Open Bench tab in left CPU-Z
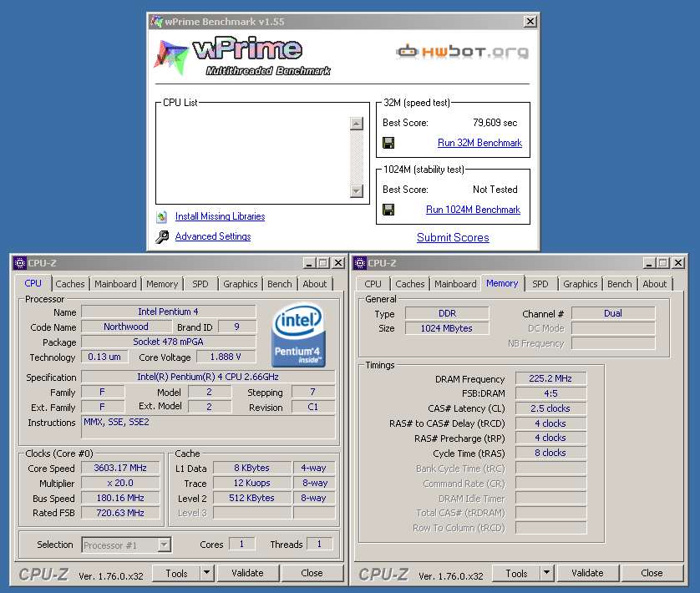The image size is (700, 593). click(280, 284)
